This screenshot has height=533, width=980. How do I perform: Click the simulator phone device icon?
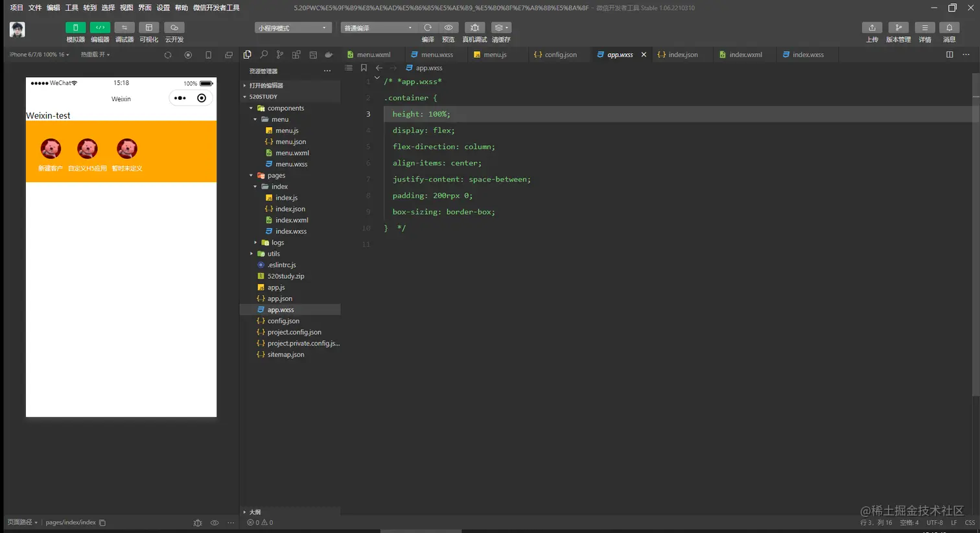point(208,55)
